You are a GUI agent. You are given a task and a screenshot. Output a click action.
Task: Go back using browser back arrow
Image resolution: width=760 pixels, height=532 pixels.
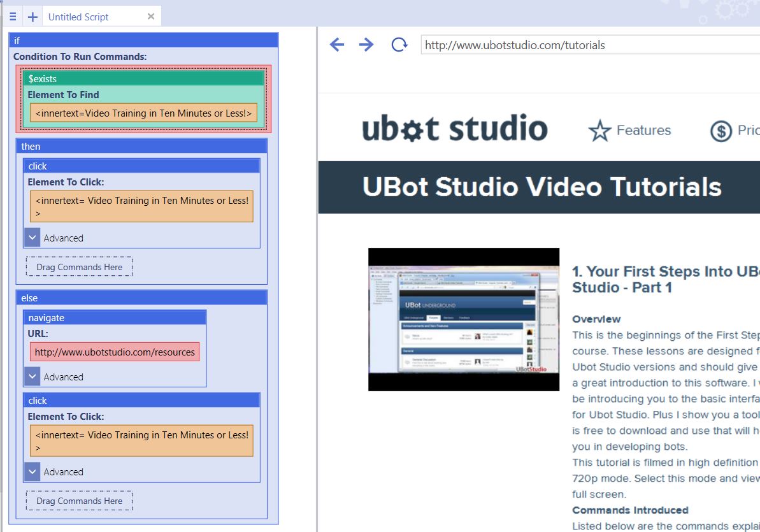[337, 45]
